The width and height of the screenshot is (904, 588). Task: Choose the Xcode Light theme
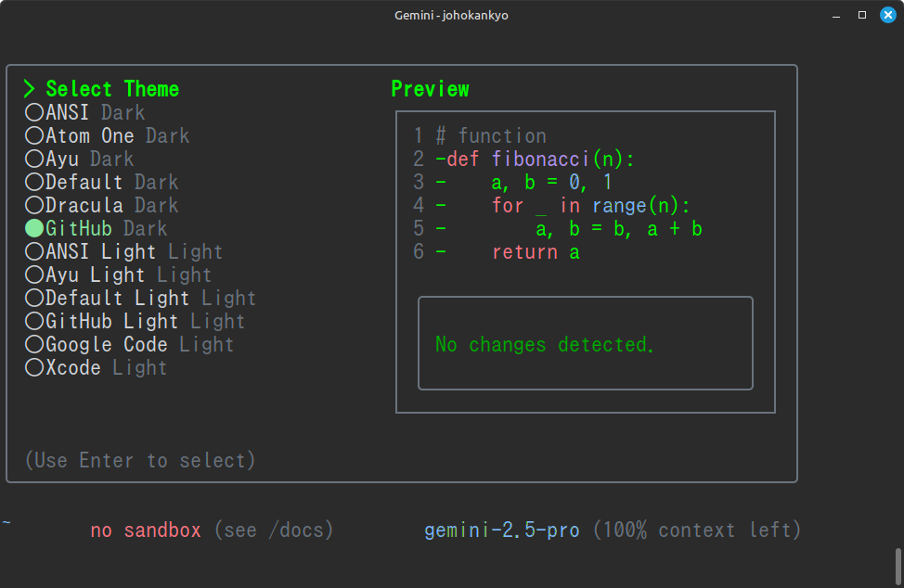pyautogui.click(x=34, y=367)
